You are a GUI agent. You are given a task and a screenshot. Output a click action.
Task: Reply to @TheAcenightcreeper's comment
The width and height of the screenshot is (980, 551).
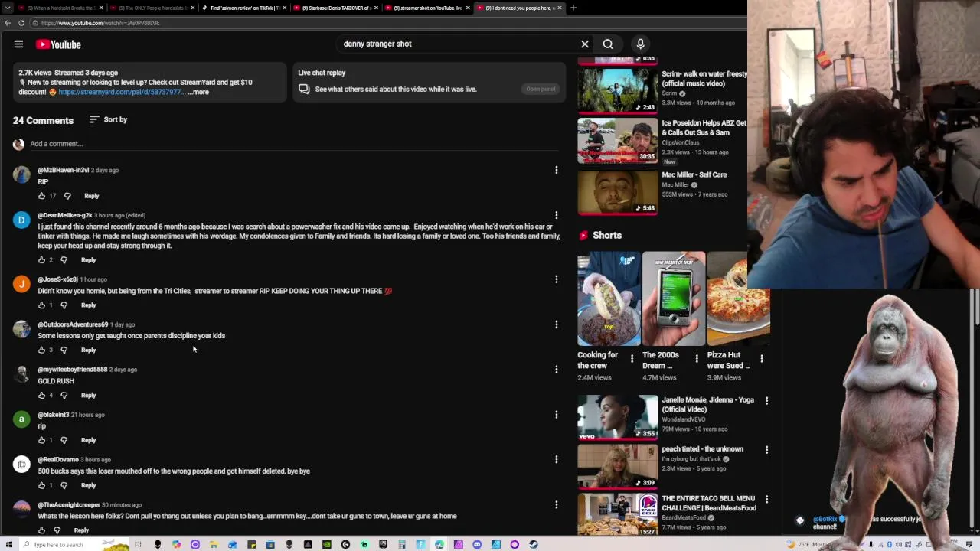(x=81, y=530)
